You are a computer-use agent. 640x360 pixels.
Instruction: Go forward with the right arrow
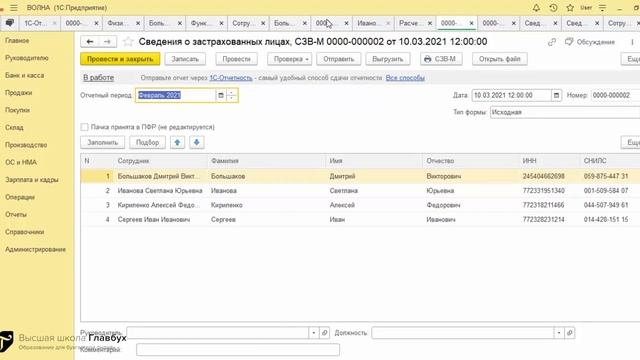point(107,42)
